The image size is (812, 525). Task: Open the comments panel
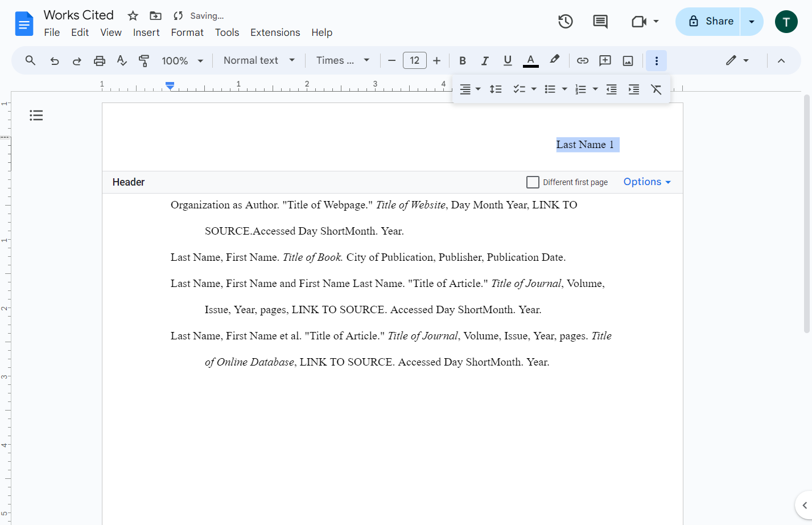click(x=600, y=22)
